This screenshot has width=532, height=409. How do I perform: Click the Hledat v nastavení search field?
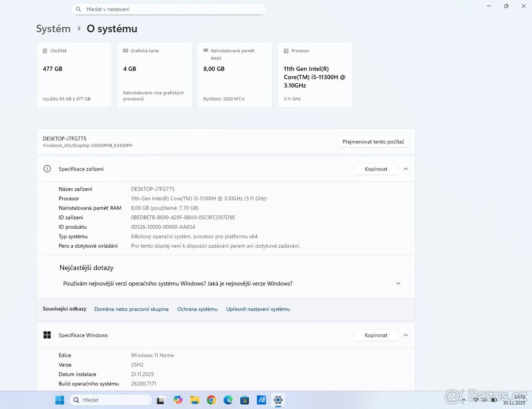[168, 9]
